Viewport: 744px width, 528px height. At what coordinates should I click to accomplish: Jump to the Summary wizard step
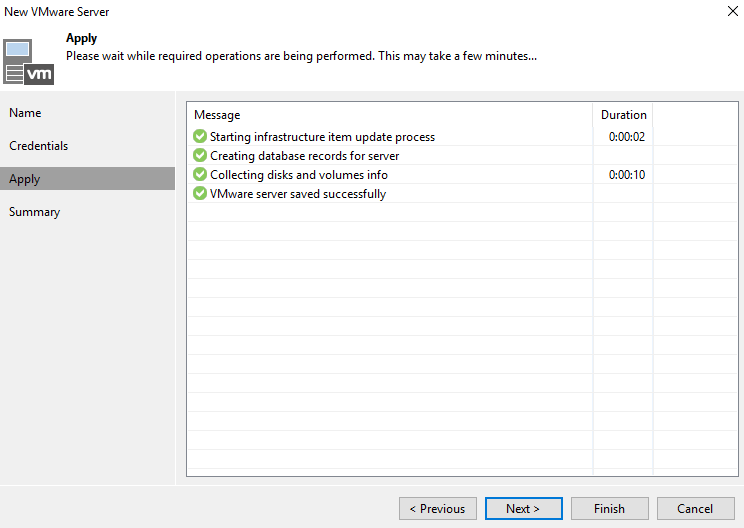87,212
